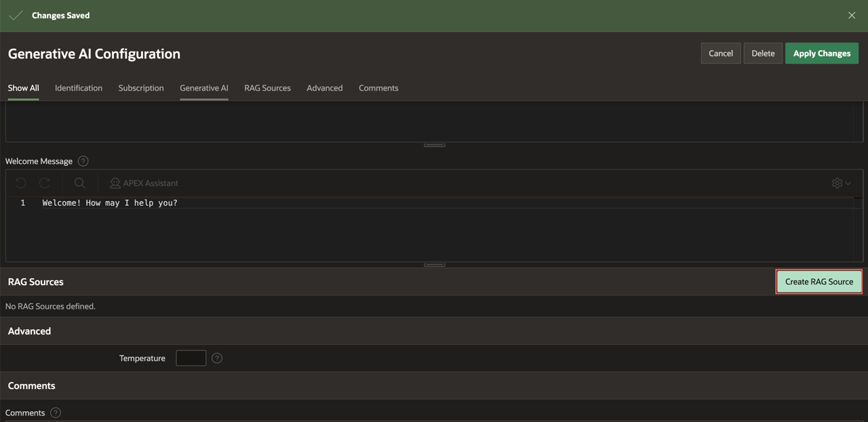Dismiss the Changes Saved notification
Image resolution: width=868 pixels, height=422 pixels.
[852, 16]
